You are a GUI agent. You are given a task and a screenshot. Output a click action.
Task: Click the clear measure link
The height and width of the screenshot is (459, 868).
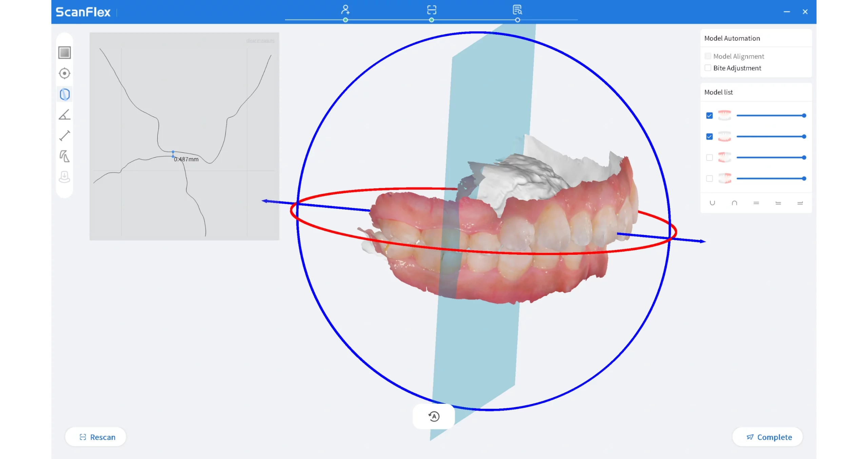260,41
